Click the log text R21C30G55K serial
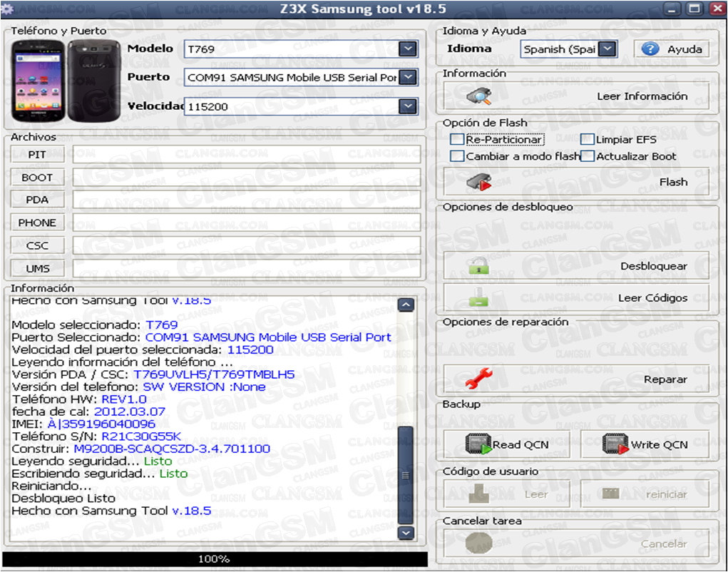The image size is (728, 572). pyautogui.click(x=141, y=436)
